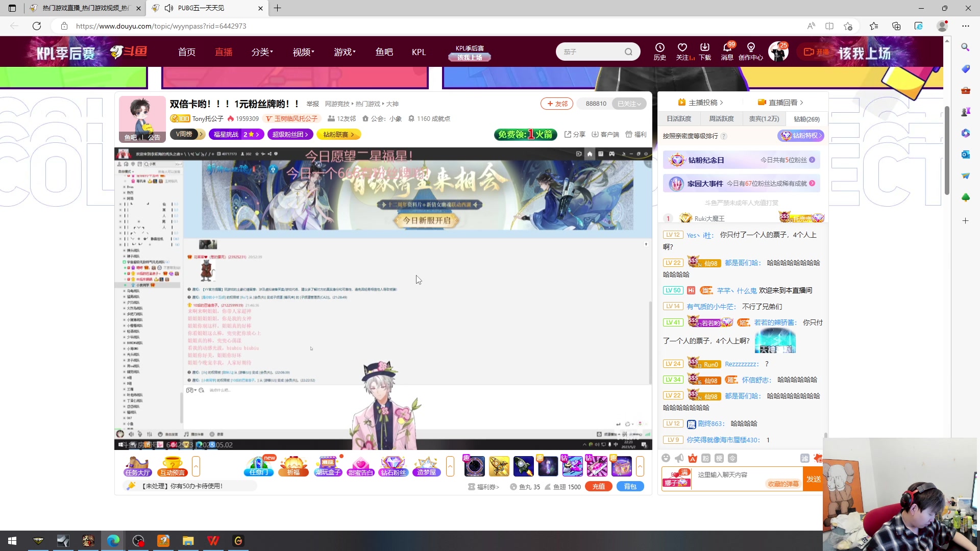Select the 贵宾(1.2万) tab
Image resolution: width=980 pixels, height=551 pixels.
tap(764, 119)
